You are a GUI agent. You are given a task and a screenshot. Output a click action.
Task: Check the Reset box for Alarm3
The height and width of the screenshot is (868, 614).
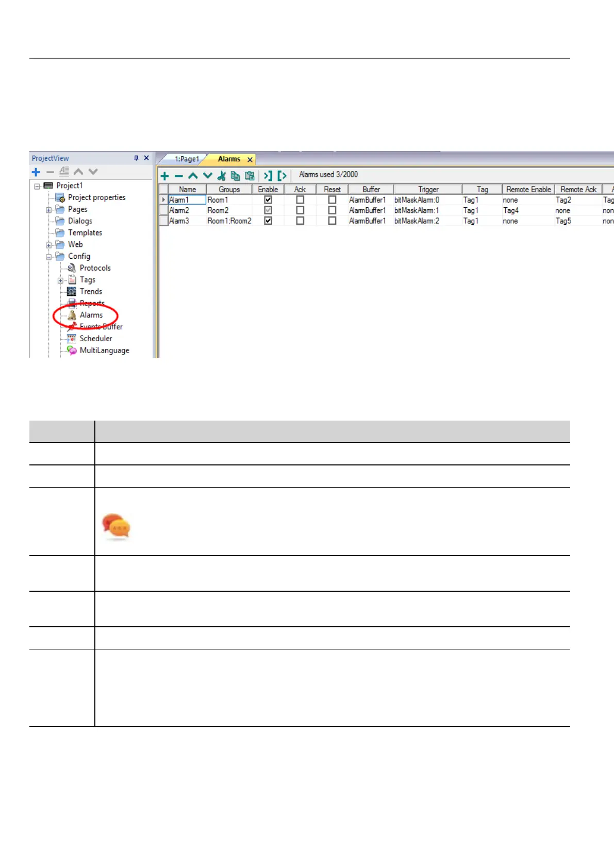click(332, 221)
